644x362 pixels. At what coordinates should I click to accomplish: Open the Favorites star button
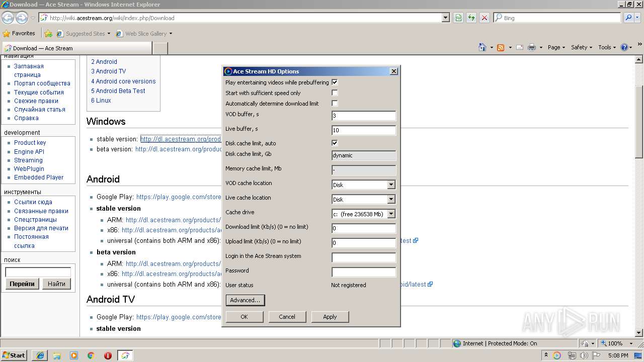(19, 33)
